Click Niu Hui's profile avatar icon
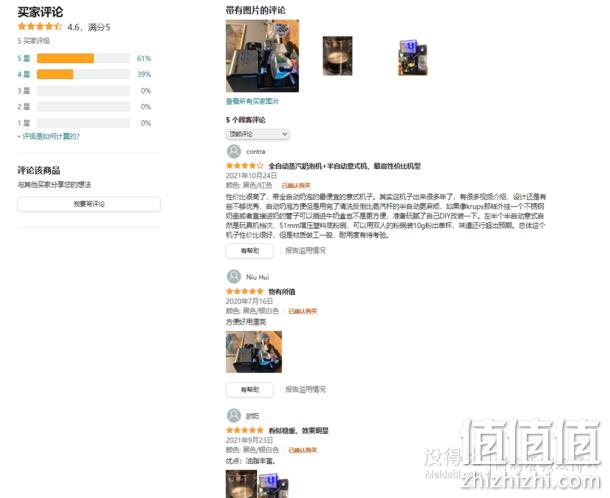 tap(234, 277)
